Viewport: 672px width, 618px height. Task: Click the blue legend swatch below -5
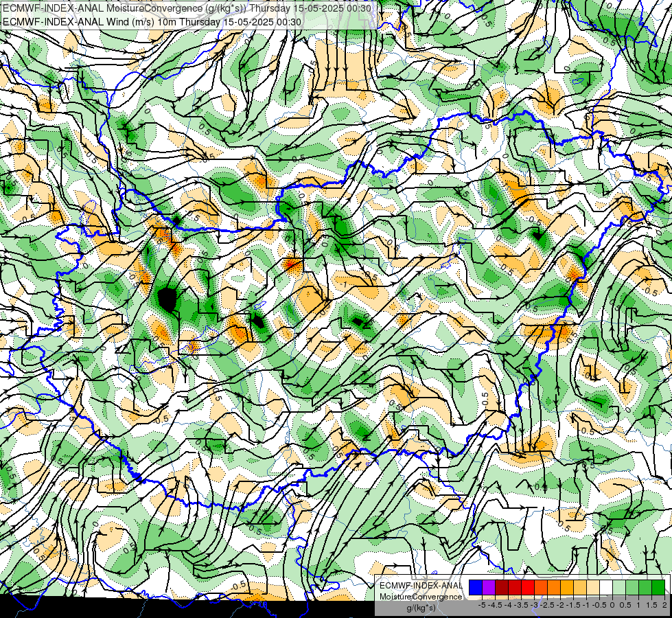click(476, 588)
